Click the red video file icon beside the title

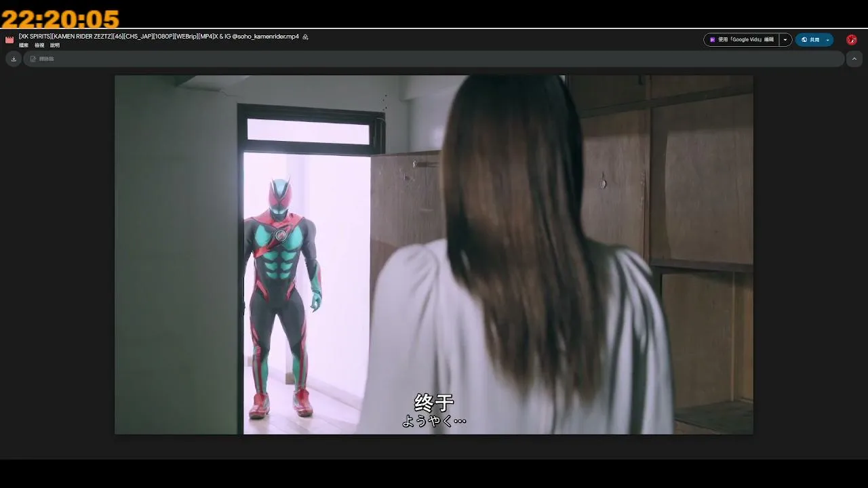[9, 40]
